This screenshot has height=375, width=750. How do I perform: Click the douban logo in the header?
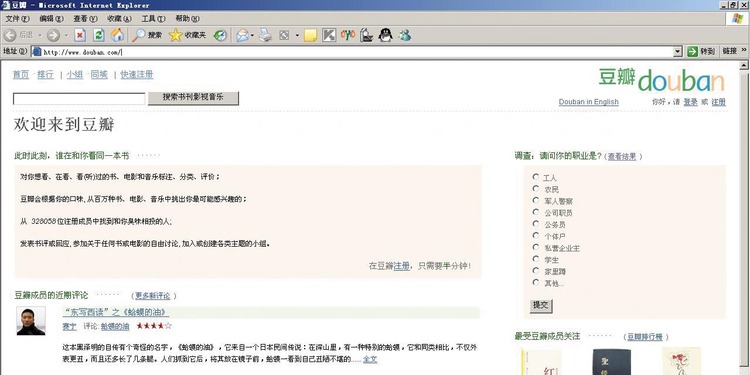[x=662, y=80]
